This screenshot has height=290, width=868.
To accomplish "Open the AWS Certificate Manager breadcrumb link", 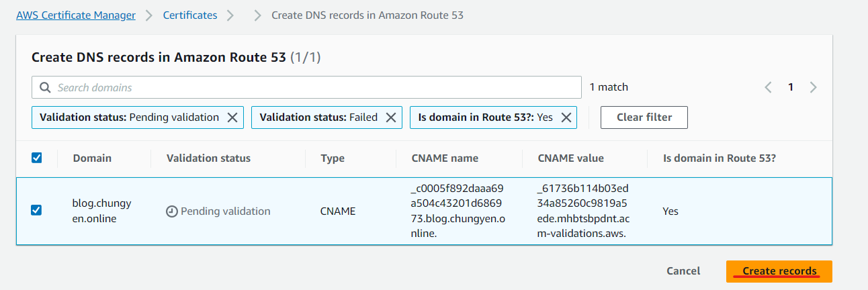I will pos(76,15).
